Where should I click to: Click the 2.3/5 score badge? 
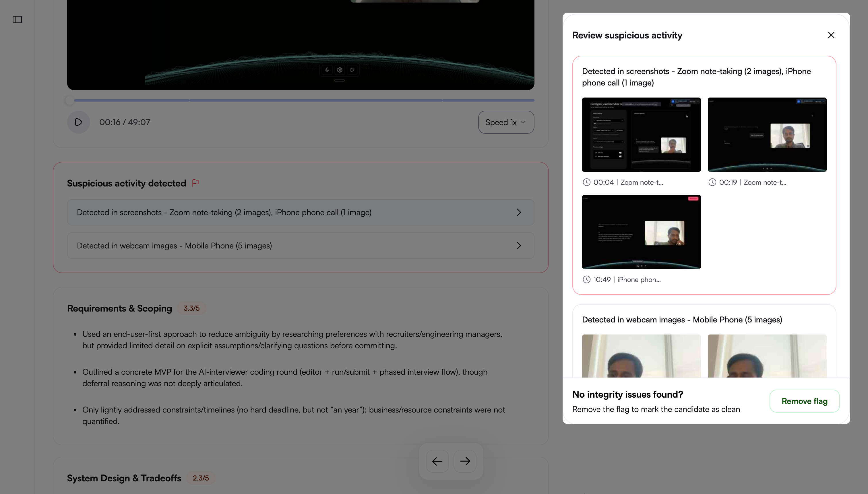point(201,478)
